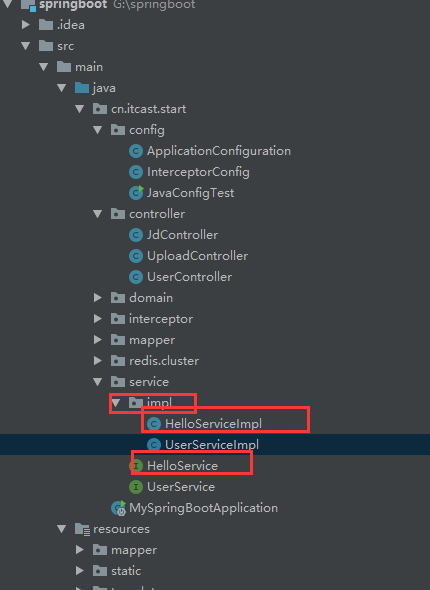Screen dimensions: 430x590
Task: Click the HelloService interface icon
Action: 136,466
